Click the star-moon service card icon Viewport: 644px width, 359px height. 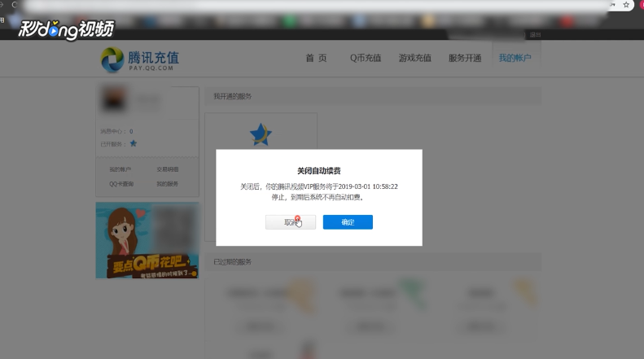point(261,134)
